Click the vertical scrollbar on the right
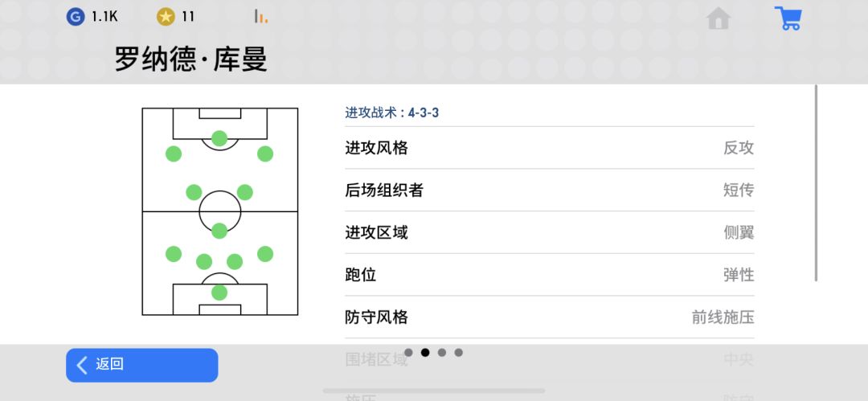The height and width of the screenshot is (401, 868). tap(816, 183)
